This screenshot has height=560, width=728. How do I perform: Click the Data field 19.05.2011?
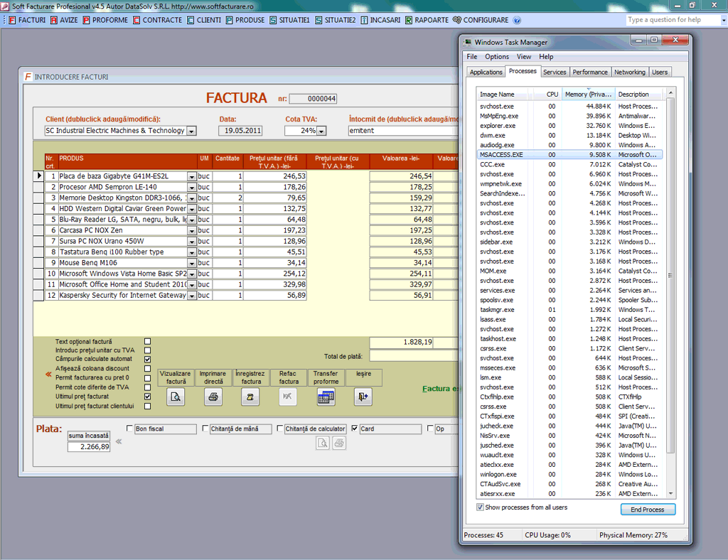click(240, 130)
